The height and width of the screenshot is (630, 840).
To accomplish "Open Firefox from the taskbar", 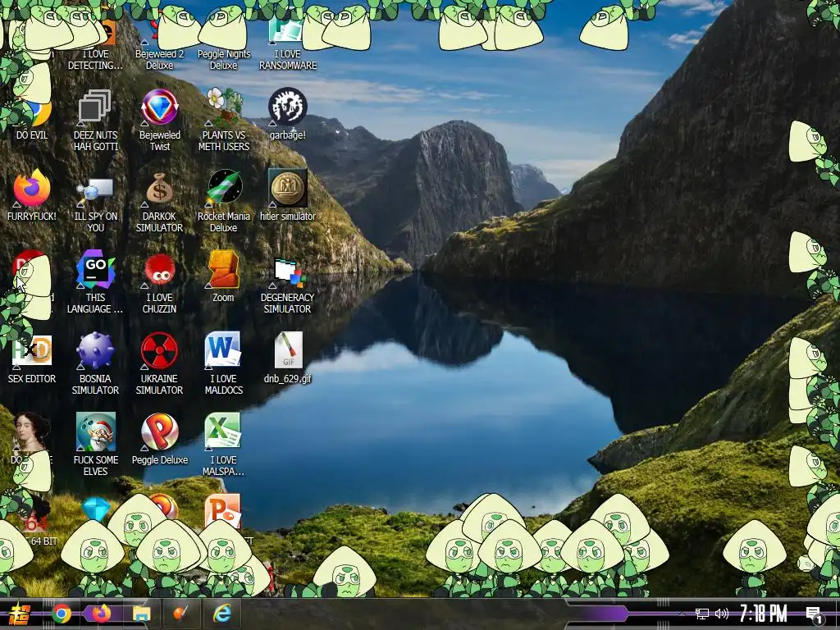I will tap(101, 614).
